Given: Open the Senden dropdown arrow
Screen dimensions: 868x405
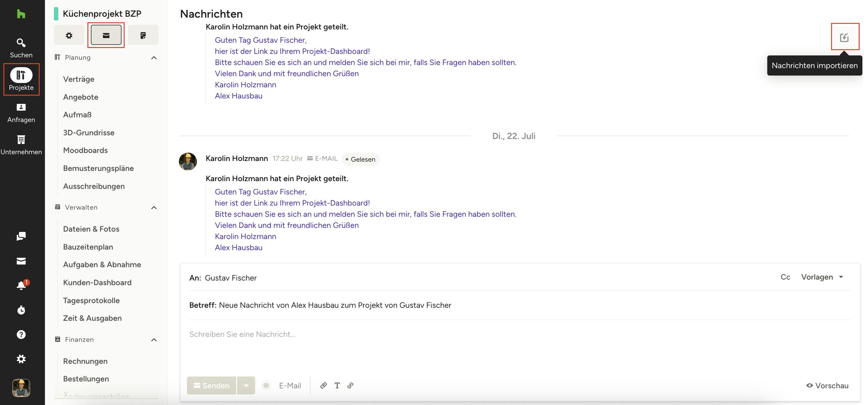Looking at the screenshot, I should [246, 385].
